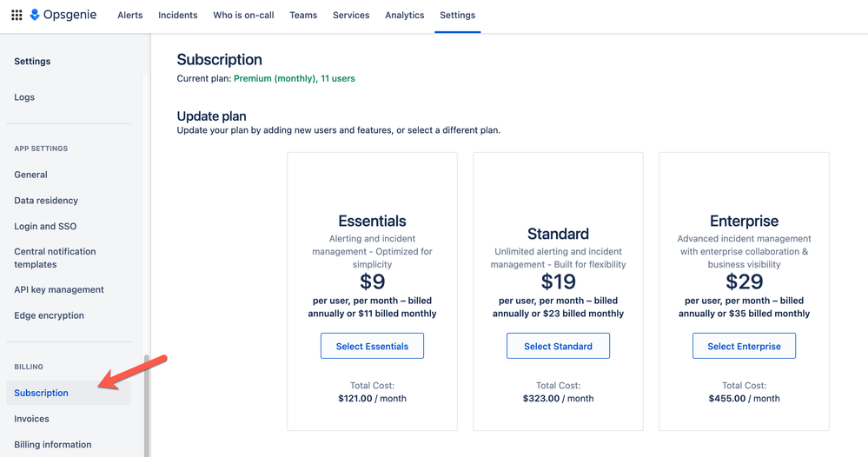
Task: View the Analytics tab
Action: pyautogui.click(x=405, y=15)
